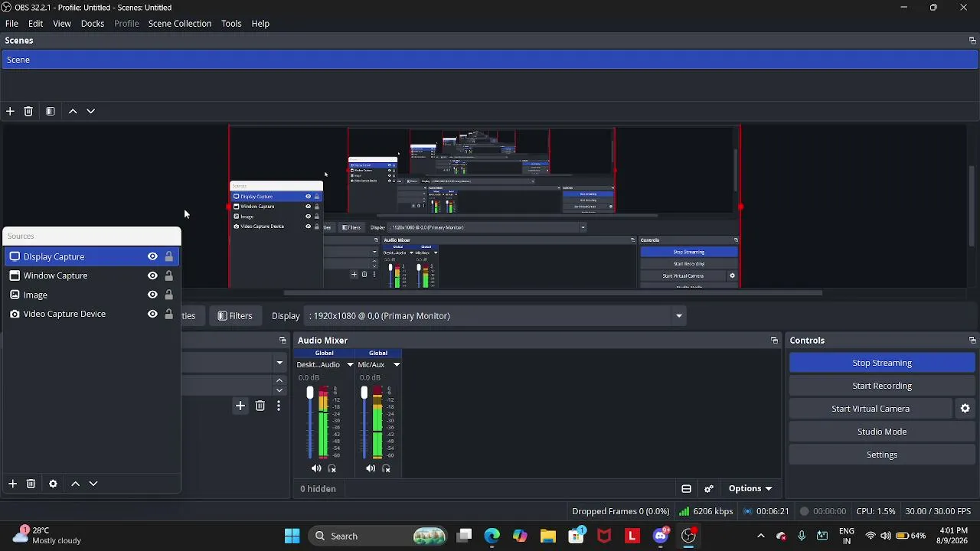This screenshot has width=980, height=551.
Task: Mute the Desktop Audio speaker icon
Action: pyautogui.click(x=316, y=468)
